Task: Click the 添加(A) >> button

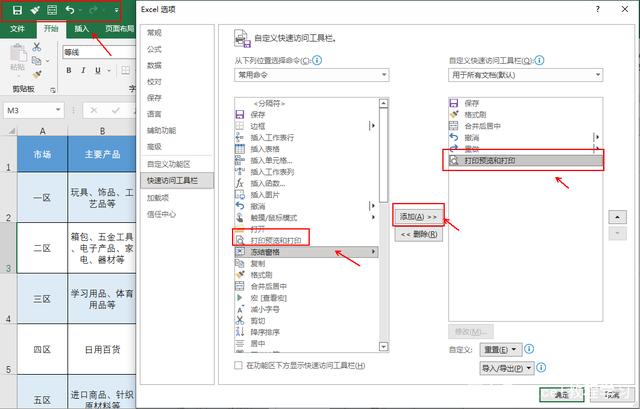Action: [419, 216]
